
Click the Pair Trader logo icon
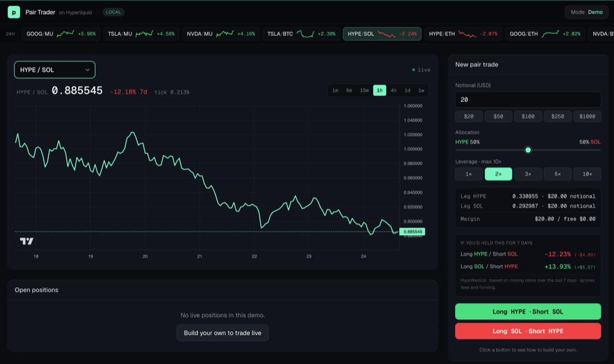14,12
